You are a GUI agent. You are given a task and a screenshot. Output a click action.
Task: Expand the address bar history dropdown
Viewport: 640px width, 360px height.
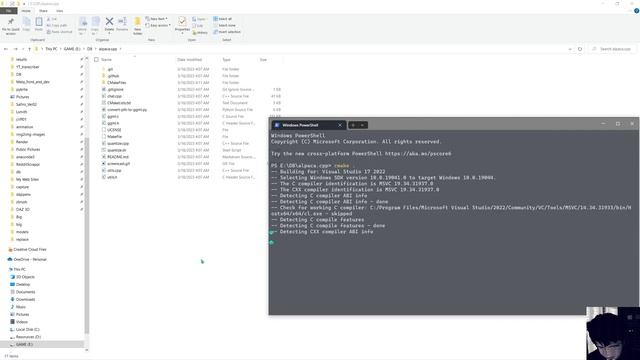pyautogui.click(x=570, y=49)
